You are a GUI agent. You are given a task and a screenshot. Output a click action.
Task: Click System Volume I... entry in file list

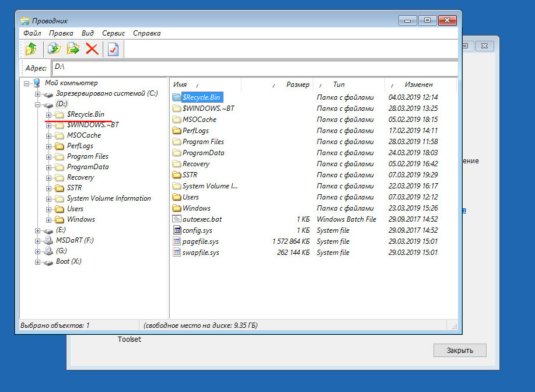click(x=210, y=186)
